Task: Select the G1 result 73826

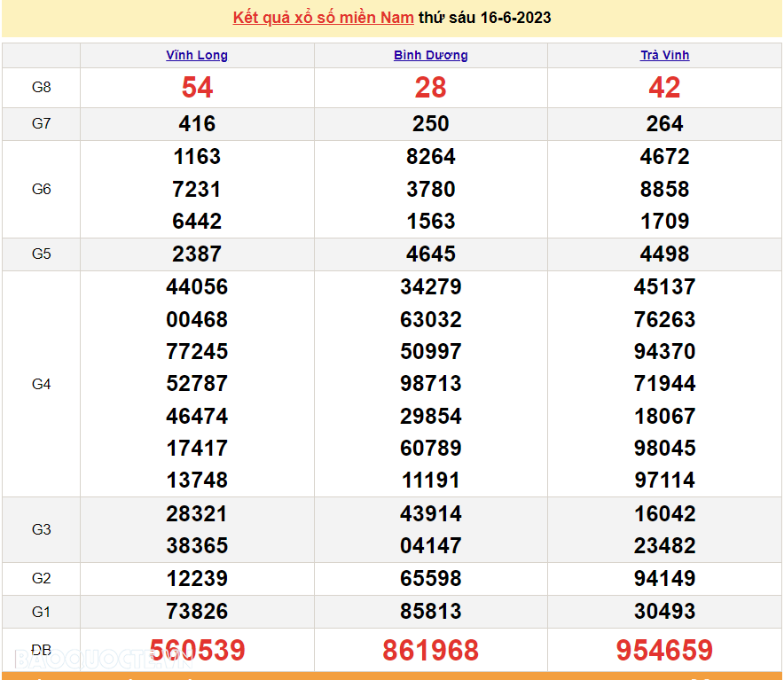Action: tap(197, 612)
